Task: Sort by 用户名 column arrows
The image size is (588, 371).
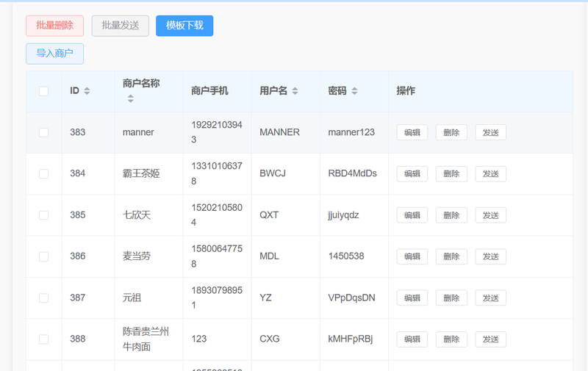Action: [295, 91]
